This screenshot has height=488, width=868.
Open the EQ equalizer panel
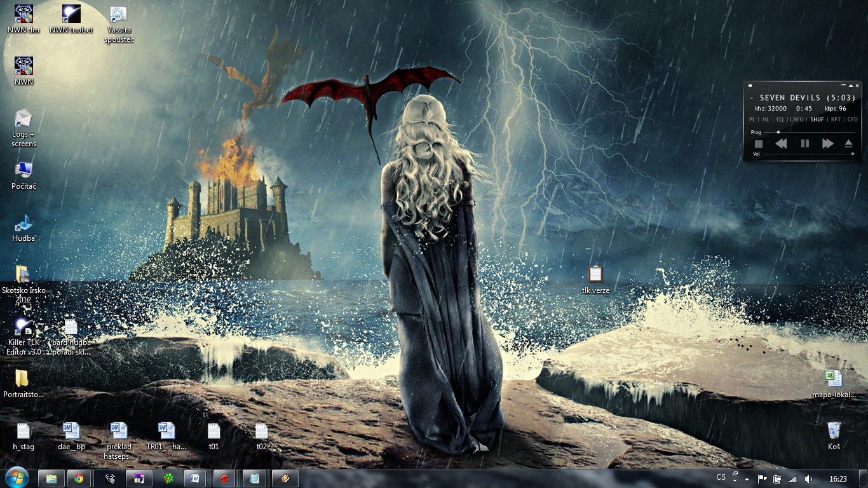780,119
